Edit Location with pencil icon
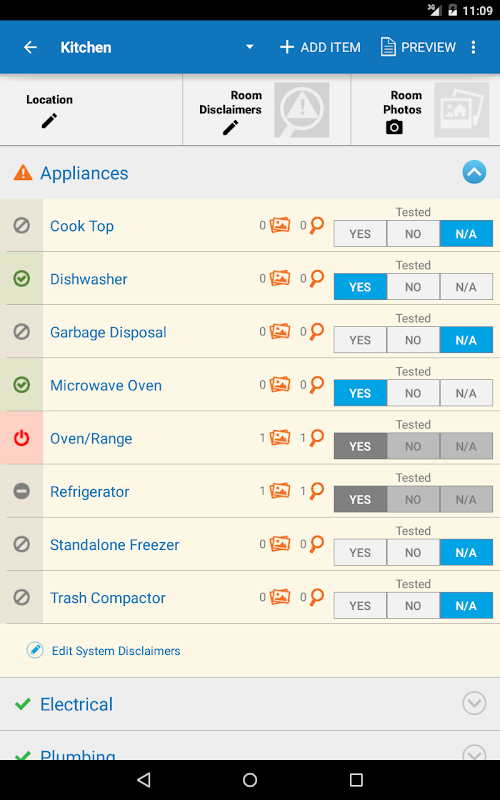This screenshot has width=500, height=800. click(x=49, y=121)
